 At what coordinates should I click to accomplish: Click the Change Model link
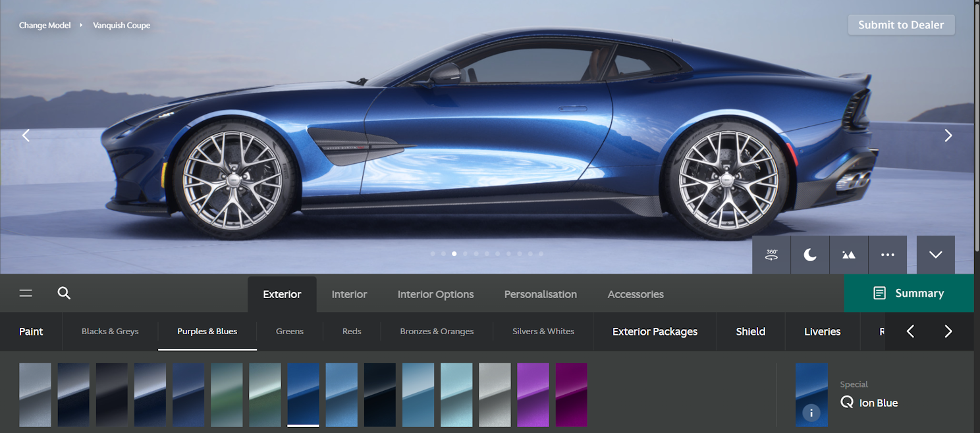coord(45,25)
